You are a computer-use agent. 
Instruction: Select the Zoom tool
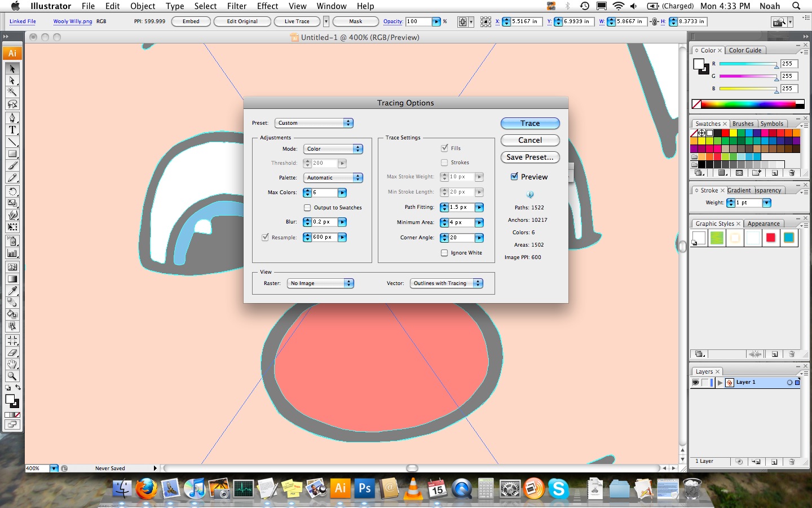12,376
